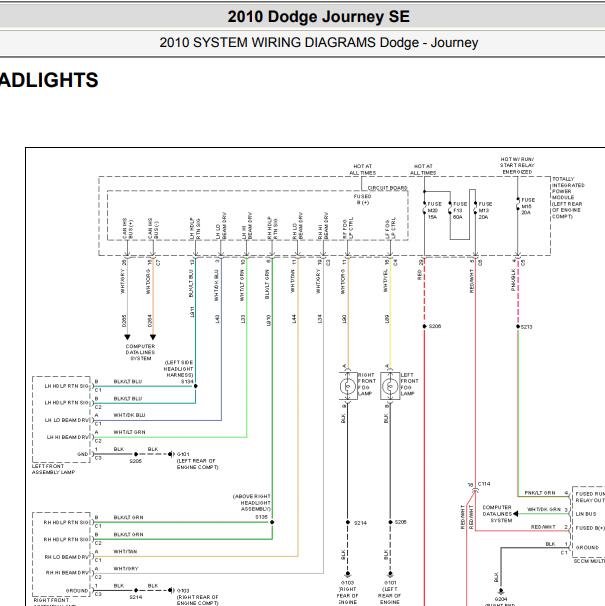Click 'WHT/GRY' label on RH HI BEAM wire
This screenshot has width=605, height=606.
point(126,569)
